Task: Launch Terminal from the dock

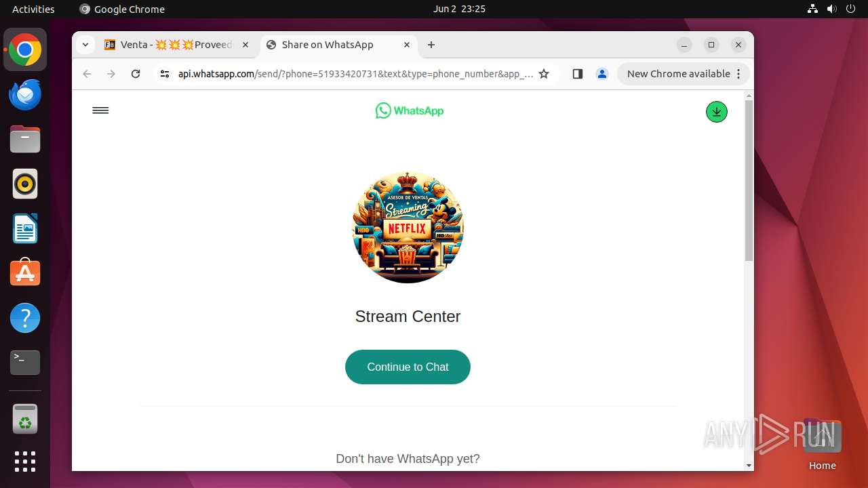Action: 25,363
